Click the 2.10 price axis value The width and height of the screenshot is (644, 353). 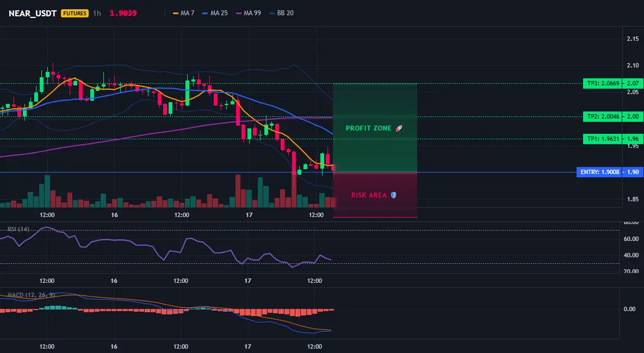pos(633,66)
